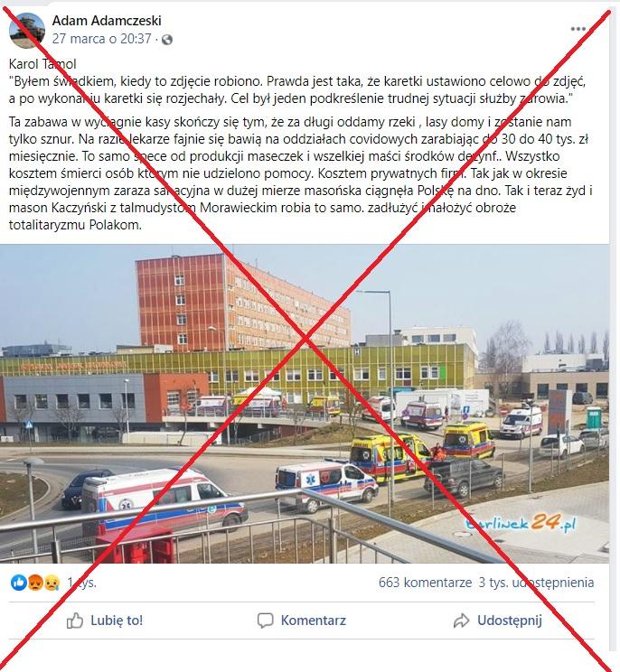Viewport: 620px width, 672px height.
Task: Click the speech bubble comment icon
Action: 265,621
